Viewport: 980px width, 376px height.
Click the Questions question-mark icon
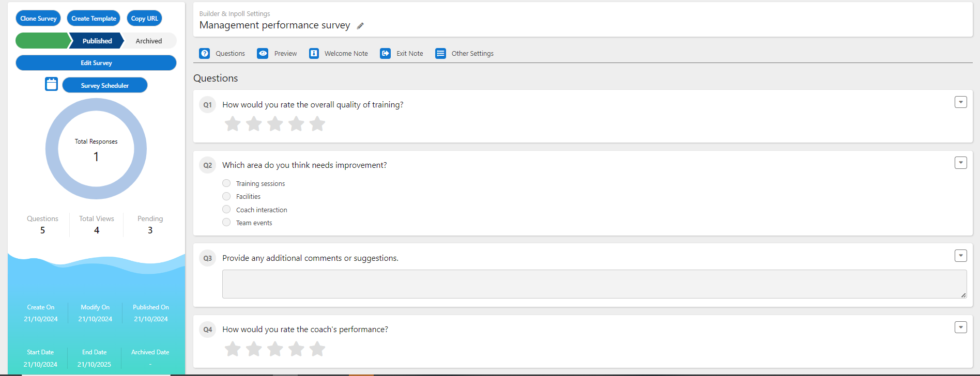pos(205,54)
